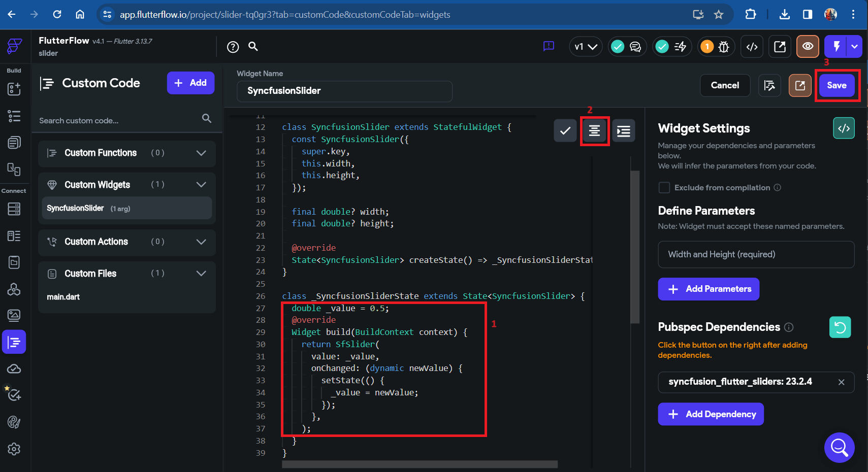The height and width of the screenshot is (472, 868).
Task: Click Add Parameters button
Action: [x=709, y=289]
